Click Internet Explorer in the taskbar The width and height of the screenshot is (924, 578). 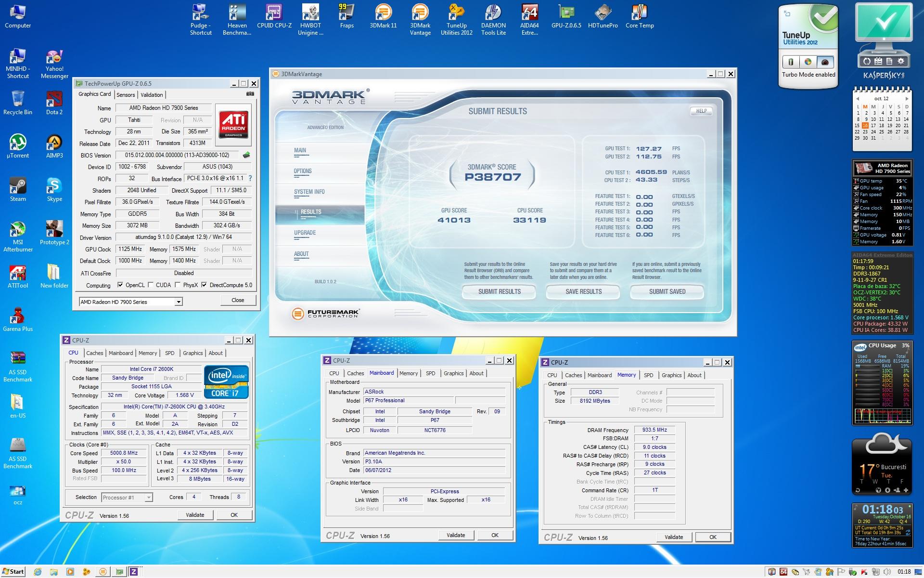tap(38, 572)
